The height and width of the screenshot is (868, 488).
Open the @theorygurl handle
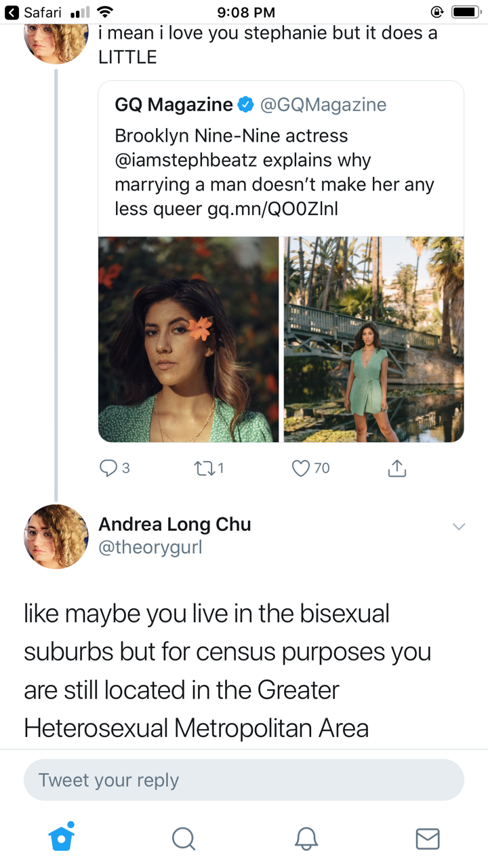pos(150,548)
